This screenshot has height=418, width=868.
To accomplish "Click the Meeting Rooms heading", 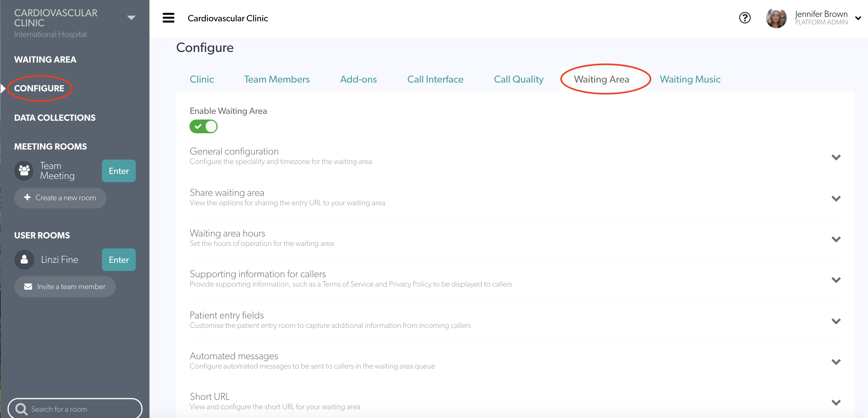I will point(51,147).
